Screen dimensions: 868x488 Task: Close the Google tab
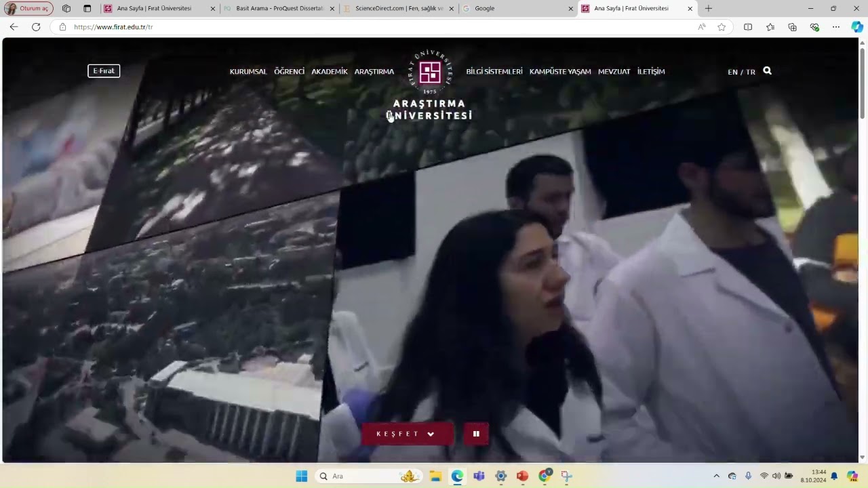[x=570, y=9]
